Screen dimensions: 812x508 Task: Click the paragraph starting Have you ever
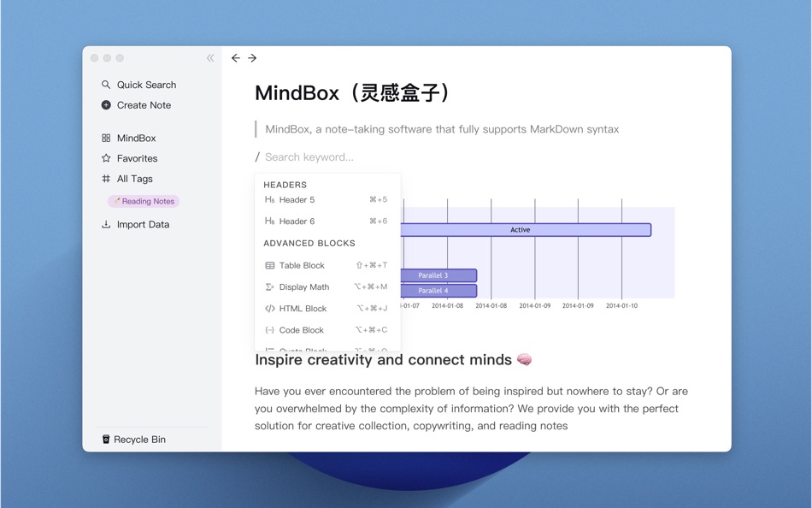point(471,408)
